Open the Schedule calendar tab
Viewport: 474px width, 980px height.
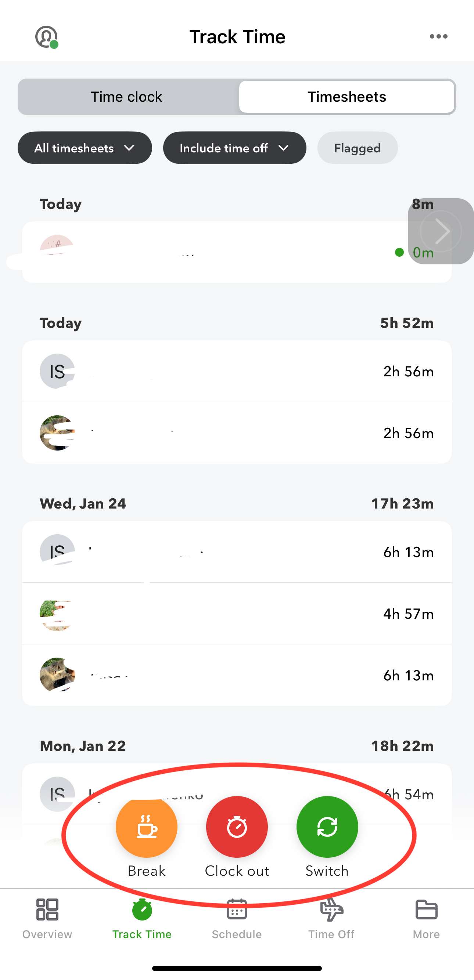pyautogui.click(x=237, y=918)
